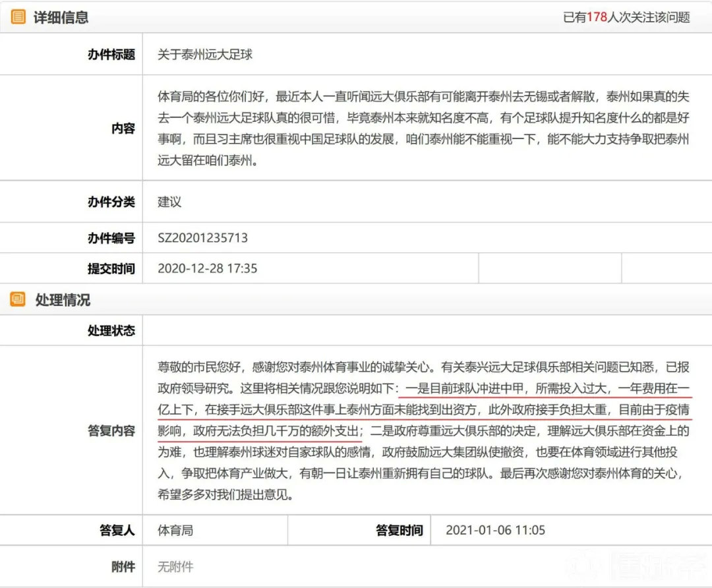Click the 处理情况 header text
Image resolution: width=712 pixels, height=588 pixels.
tap(63, 300)
